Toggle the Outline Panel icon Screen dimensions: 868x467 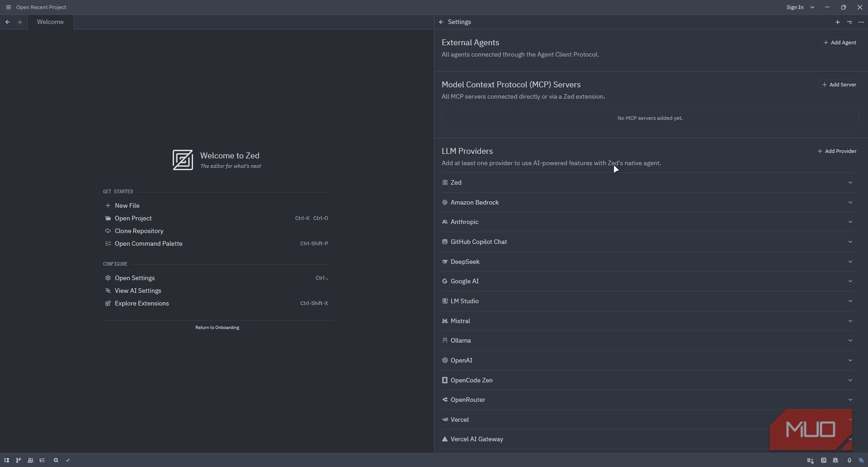(x=42, y=460)
